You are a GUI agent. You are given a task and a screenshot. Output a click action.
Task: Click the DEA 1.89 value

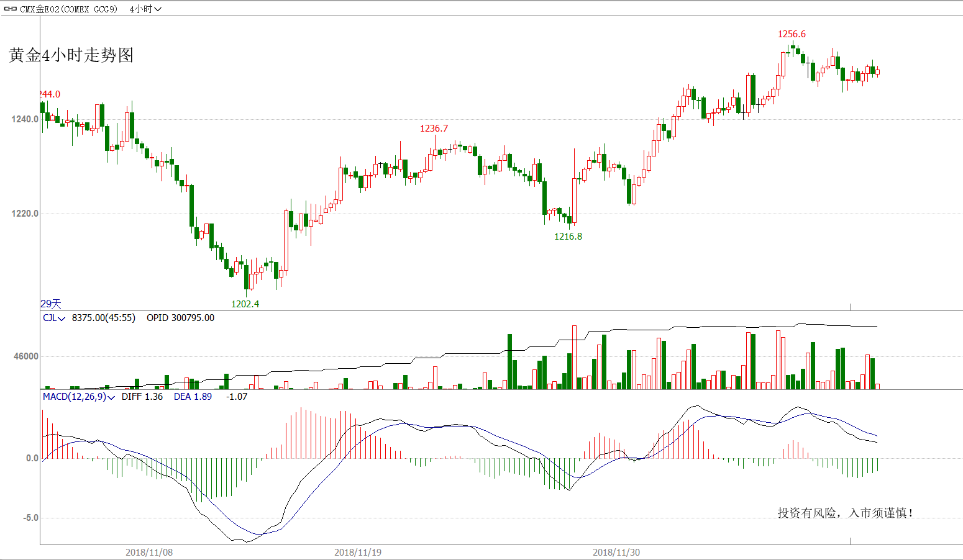point(193,397)
